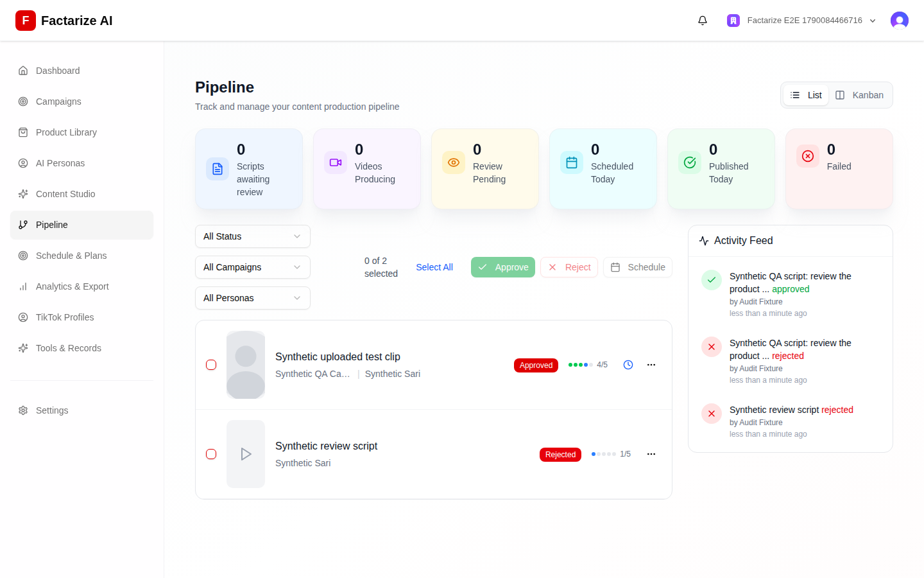This screenshot has width=924, height=578.
Task: Click the Select All link
Action: tap(434, 267)
